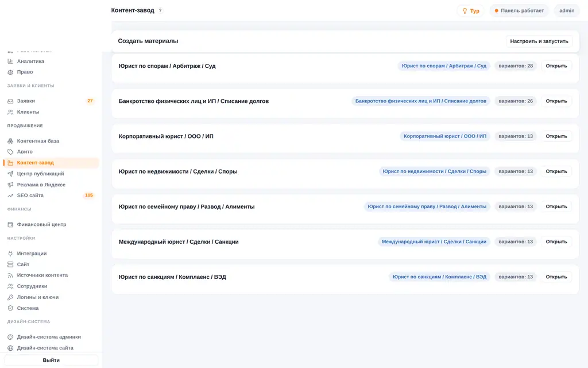588x368 pixels.
Task: Start the Тур guide
Action: click(x=471, y=11)
